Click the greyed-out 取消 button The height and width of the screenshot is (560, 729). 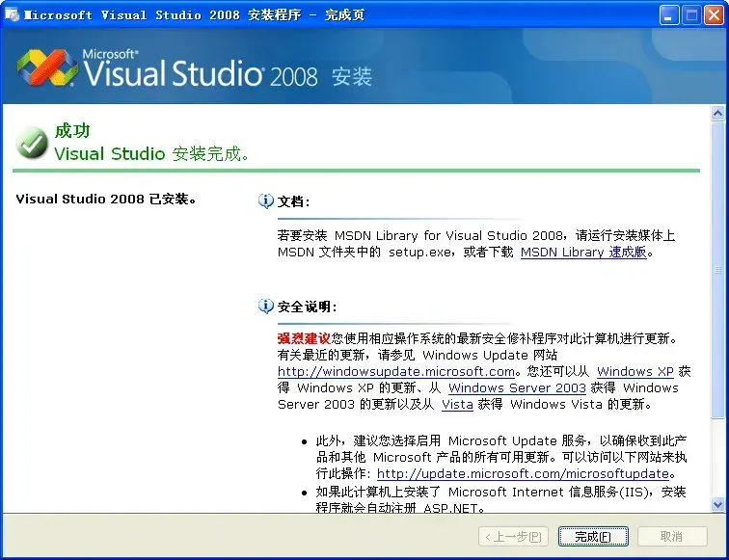(672, 537)
